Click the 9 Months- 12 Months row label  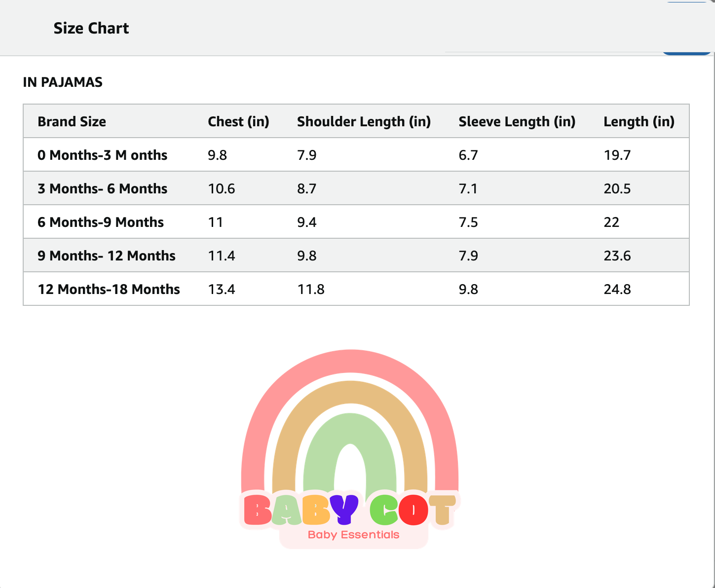tap(107, 256)
